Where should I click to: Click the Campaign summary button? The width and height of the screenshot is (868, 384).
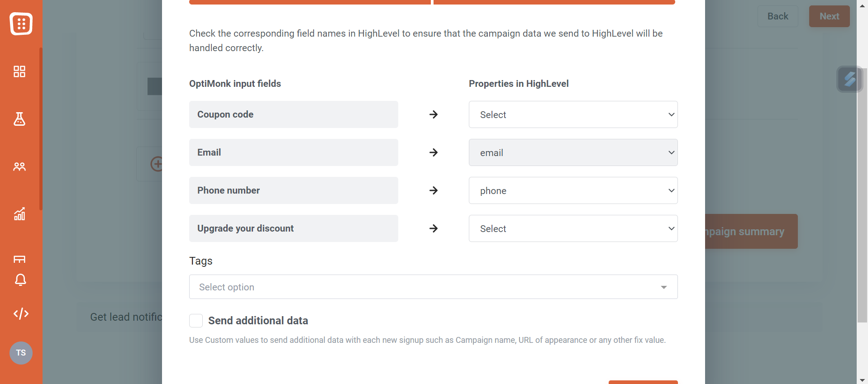tap(751, 231)
